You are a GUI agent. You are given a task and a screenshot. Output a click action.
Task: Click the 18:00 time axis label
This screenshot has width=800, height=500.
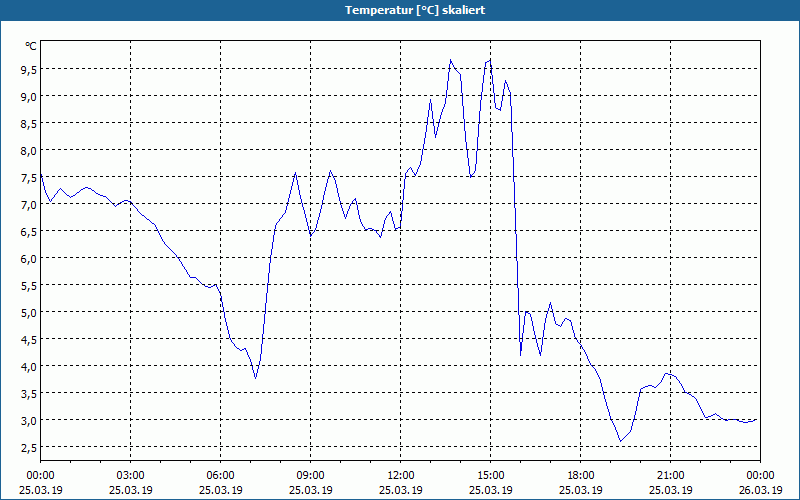pos(581,476)
